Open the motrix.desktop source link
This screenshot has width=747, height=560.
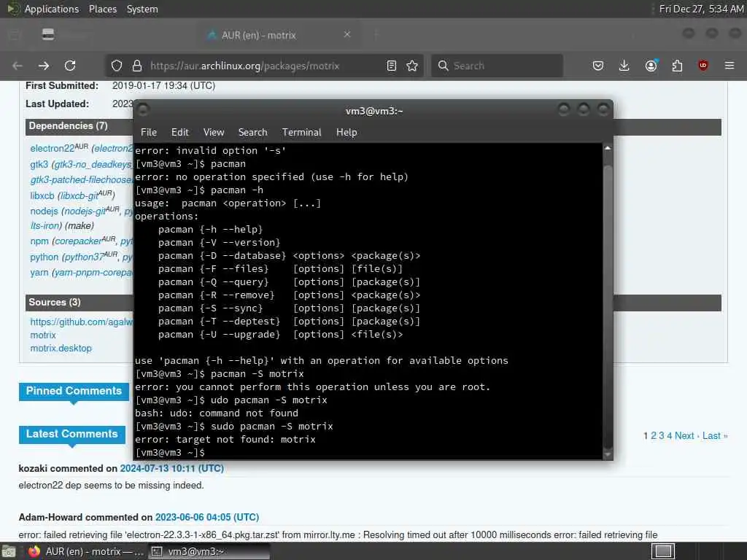[x=61, y=348]
